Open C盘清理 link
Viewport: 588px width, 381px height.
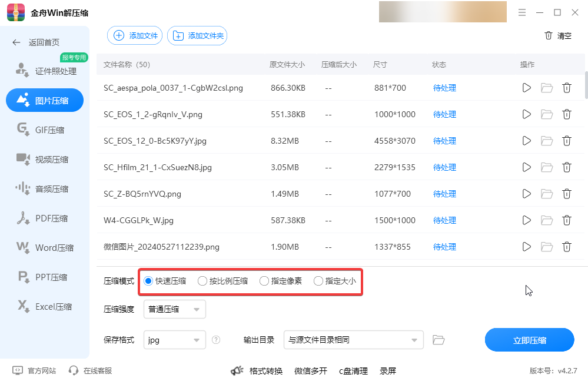pos(353,371)
